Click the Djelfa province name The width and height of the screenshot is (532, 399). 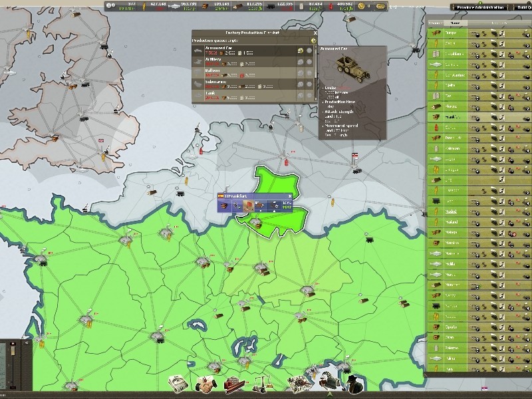pyautogui.click(x=451, y=86)
